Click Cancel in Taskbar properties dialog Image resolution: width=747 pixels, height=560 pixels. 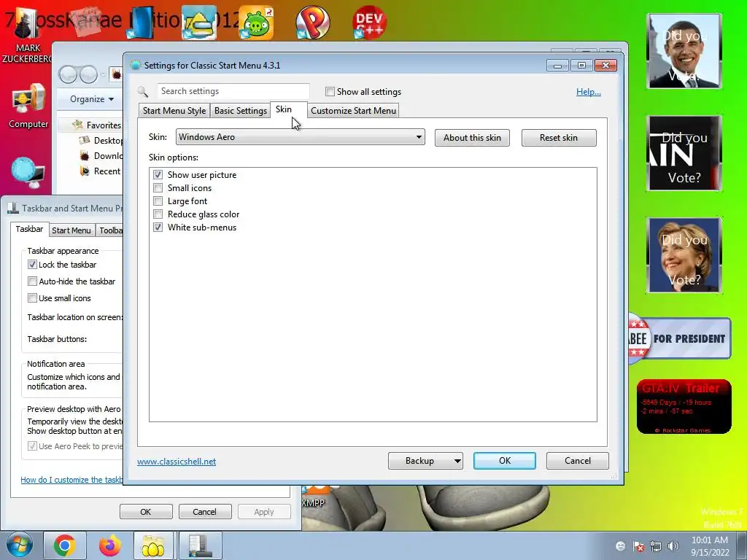204,511
